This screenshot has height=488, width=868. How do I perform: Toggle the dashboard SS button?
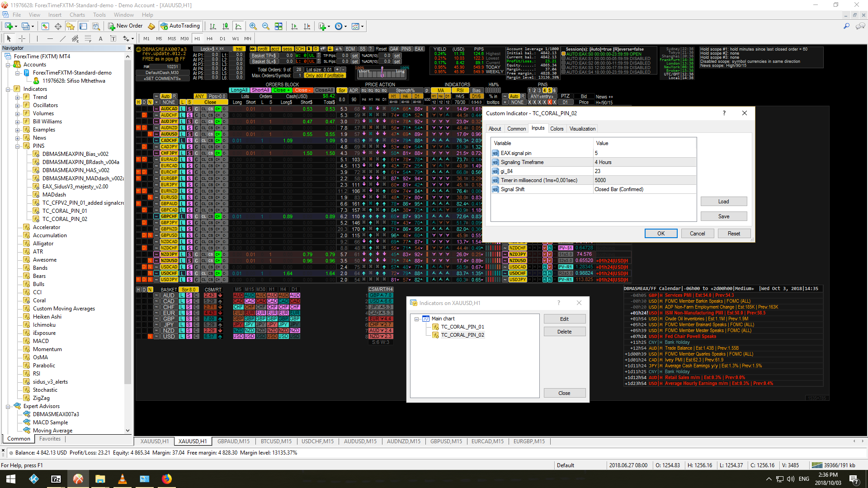click(x=363, y=49)
